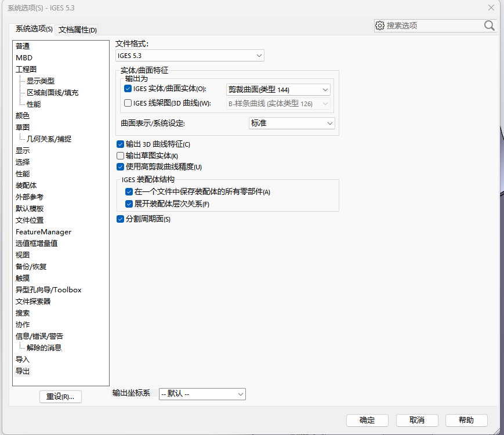Select 颜色 in the options tree
Image resolution: width=504 pixels, height=435 pixels.
point(23,116)
